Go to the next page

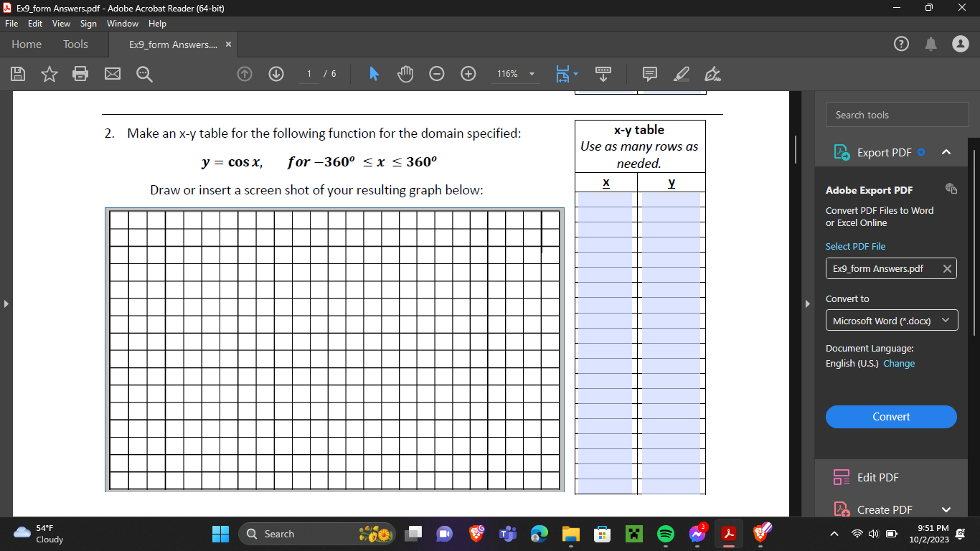click(275, 74)
